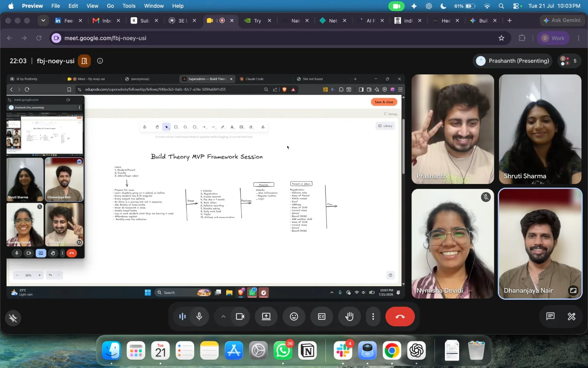
Task: Show meeting details info icon
Action: [x=100, y=61]
